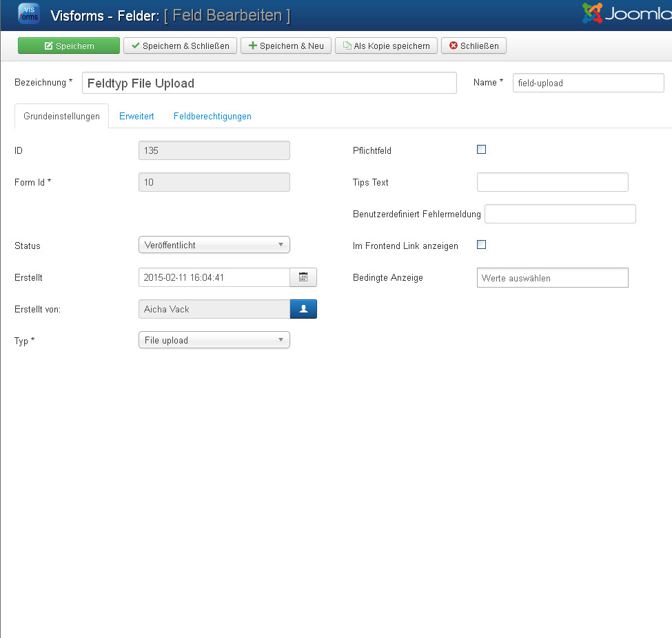Image resolution: width=672 pixels, height=638 pixels.
Task: Click Speichern & Schließen button
Action: 181,46
